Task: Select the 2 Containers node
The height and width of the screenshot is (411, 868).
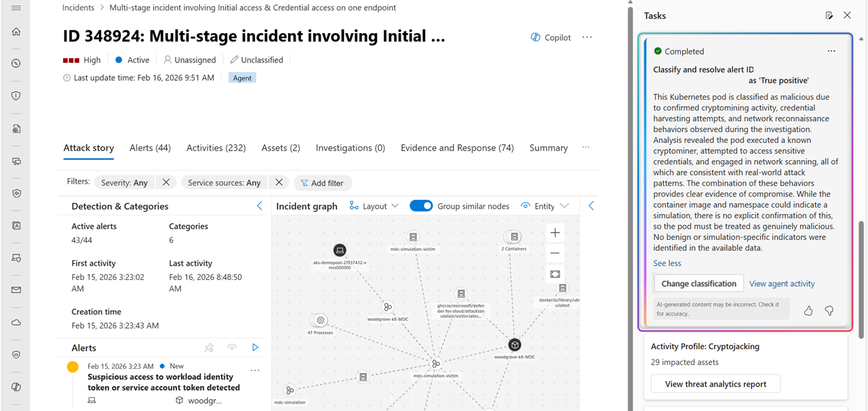Action: 514,237
